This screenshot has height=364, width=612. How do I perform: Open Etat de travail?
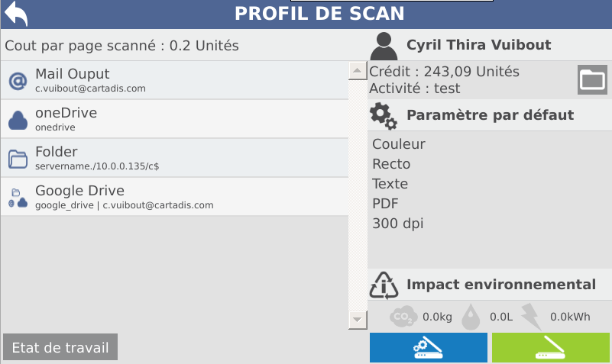pos(60,347)
